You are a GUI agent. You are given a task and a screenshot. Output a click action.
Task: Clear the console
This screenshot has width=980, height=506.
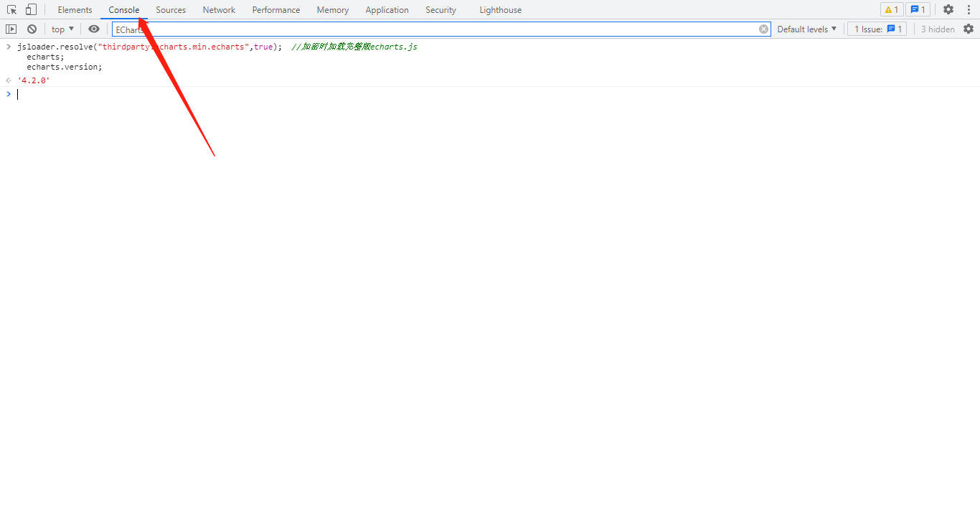tap(32, 29)
